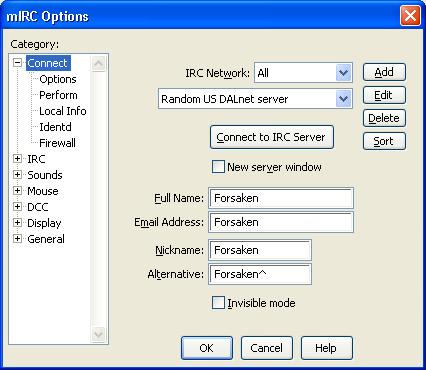Click the Sort servers button
The width and height of the screenshot is (426, 370).
384,141
